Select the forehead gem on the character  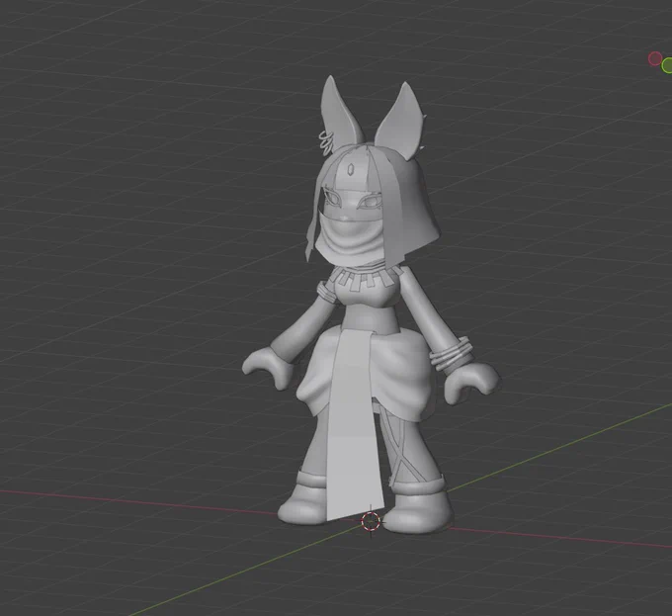351,168
